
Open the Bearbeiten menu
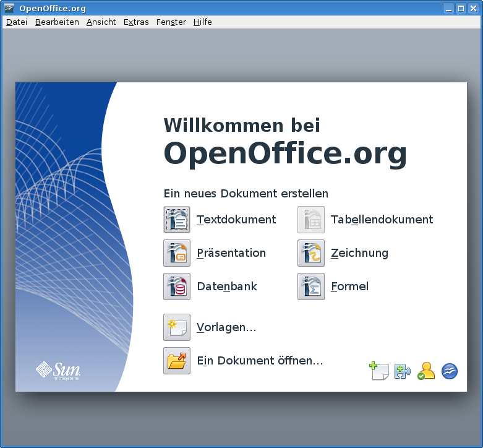[x=57, y=22]
